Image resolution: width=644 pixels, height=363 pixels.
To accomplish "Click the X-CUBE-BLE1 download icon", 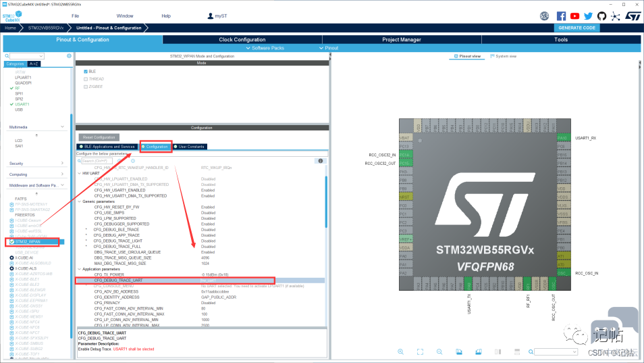I will (11, 279).
